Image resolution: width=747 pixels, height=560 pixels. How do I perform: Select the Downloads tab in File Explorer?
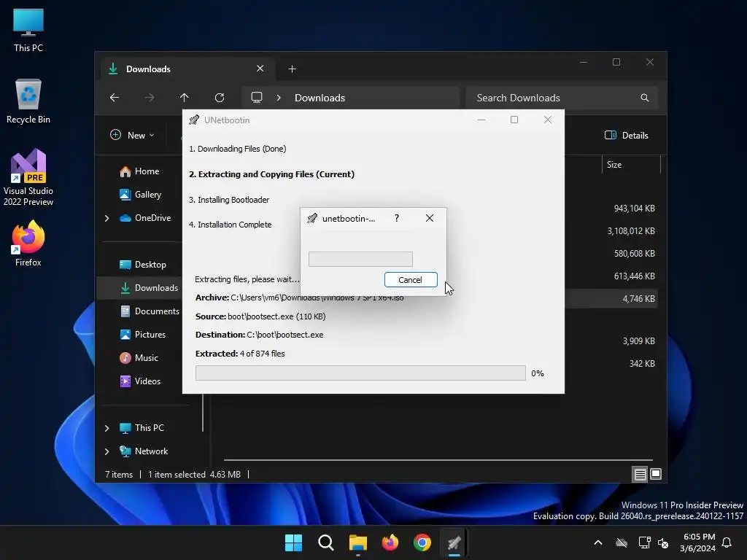pos(186,69)
